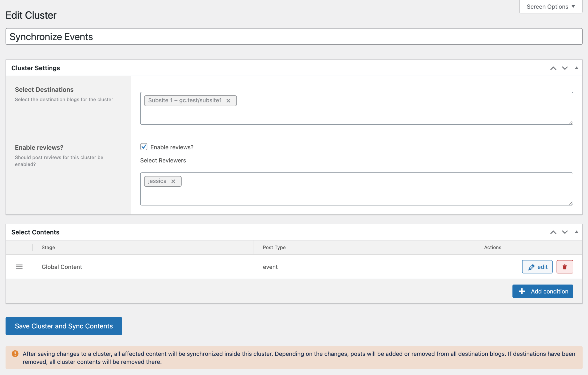Viewport: 588px width, 375px height.
Task: Click the Synchronize Events title field
Action: pyautogui.click(x=294, y=37)
